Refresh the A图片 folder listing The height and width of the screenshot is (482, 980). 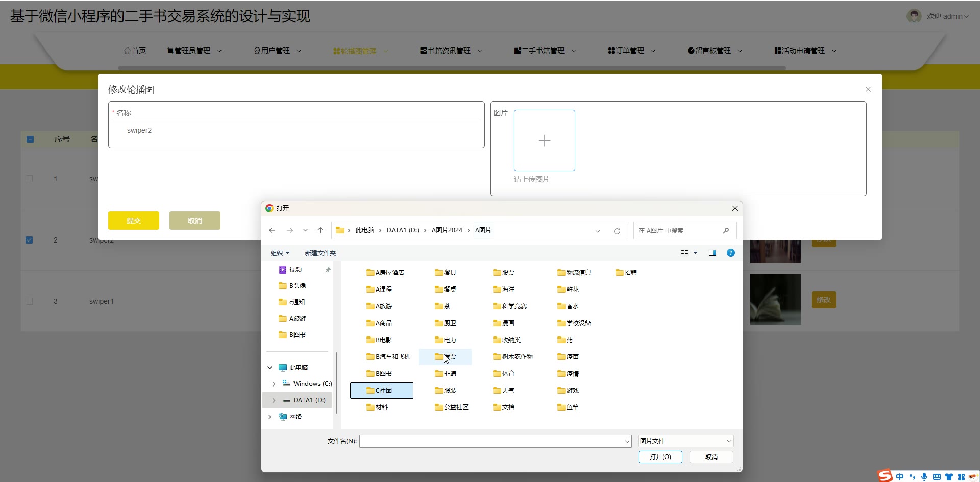617,231
